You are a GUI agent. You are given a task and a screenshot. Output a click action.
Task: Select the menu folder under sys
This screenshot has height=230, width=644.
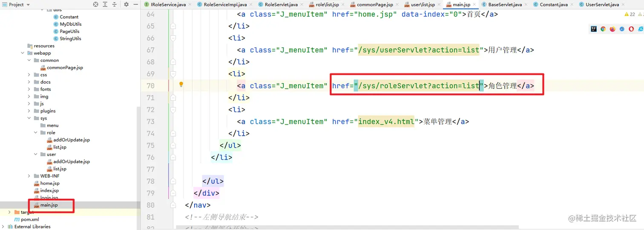pos(53,125)
